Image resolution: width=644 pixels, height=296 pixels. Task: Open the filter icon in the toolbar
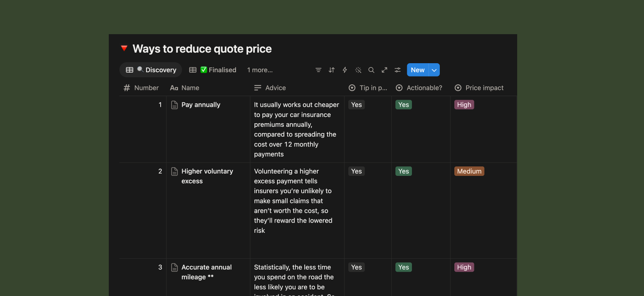tap(318, 70)
